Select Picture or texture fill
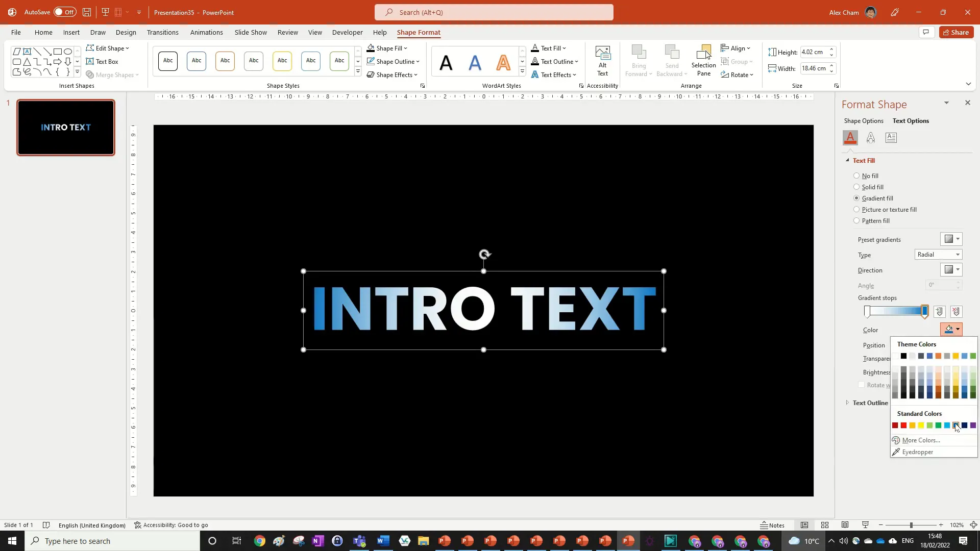Image resolution: width=980 pixels, height=551 pixels. click(856, 210)
